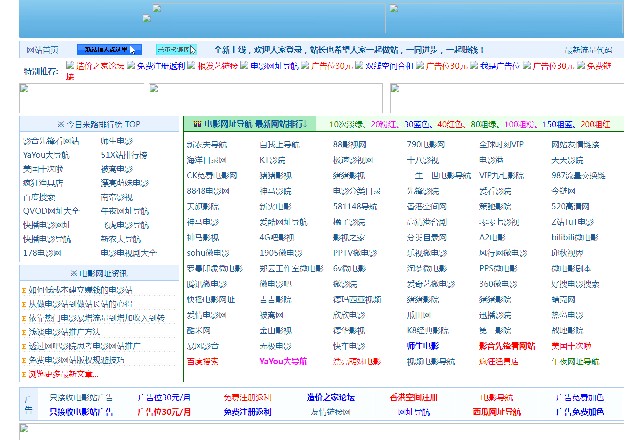Click the cyan button in the navigation bar
The image size is (639, 440).
(176, 50)
